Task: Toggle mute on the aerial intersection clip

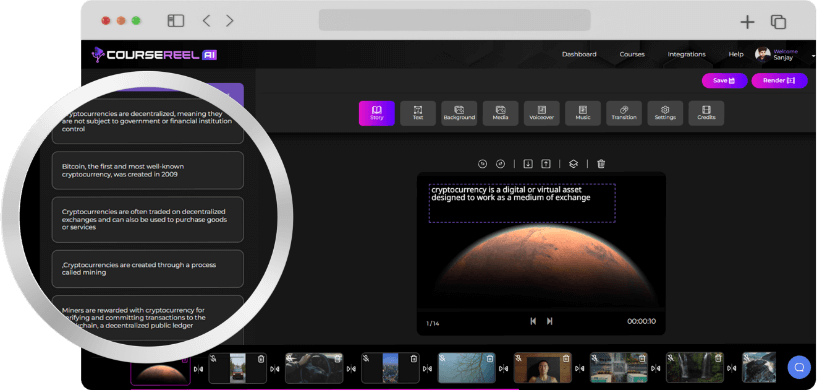Action: [x=595, y=359]
